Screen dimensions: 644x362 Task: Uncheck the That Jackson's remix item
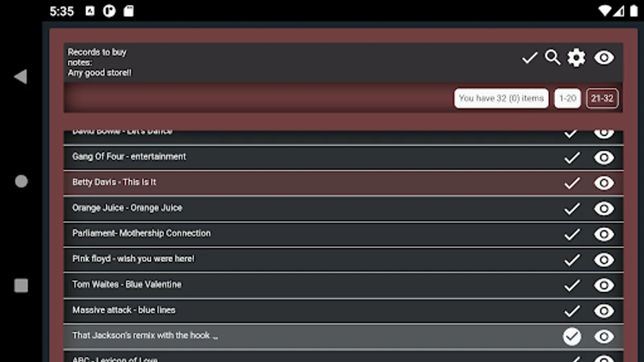[x=572, y=337]
